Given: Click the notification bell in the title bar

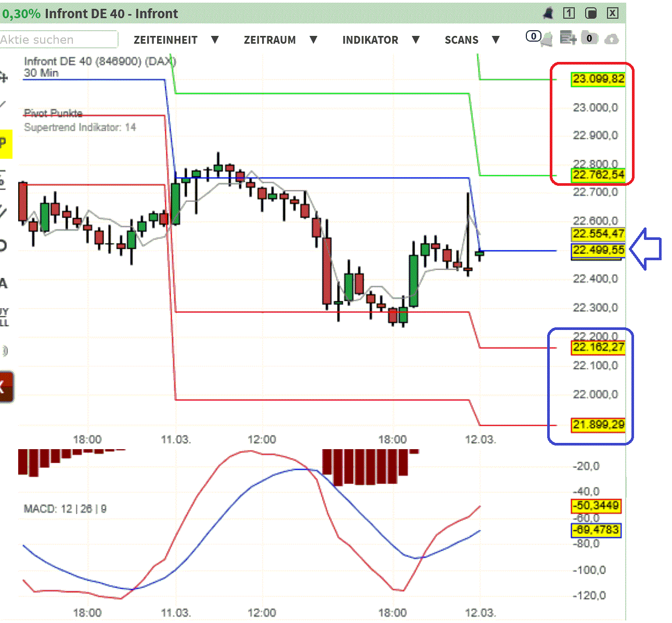Looking at the screenshot, I should tap(548, 13).
